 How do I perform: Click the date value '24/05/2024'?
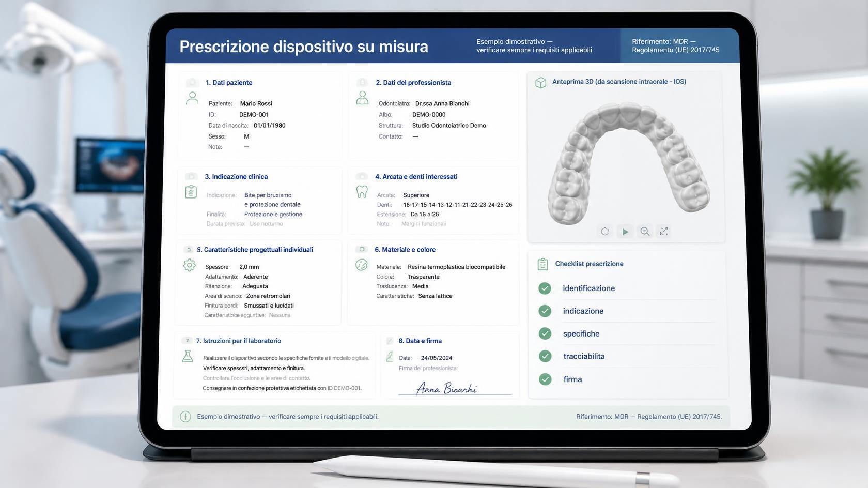437,358
